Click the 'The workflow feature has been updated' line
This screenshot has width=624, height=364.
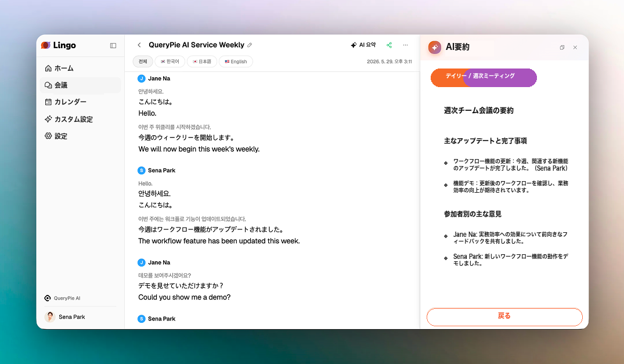(219, 241)
